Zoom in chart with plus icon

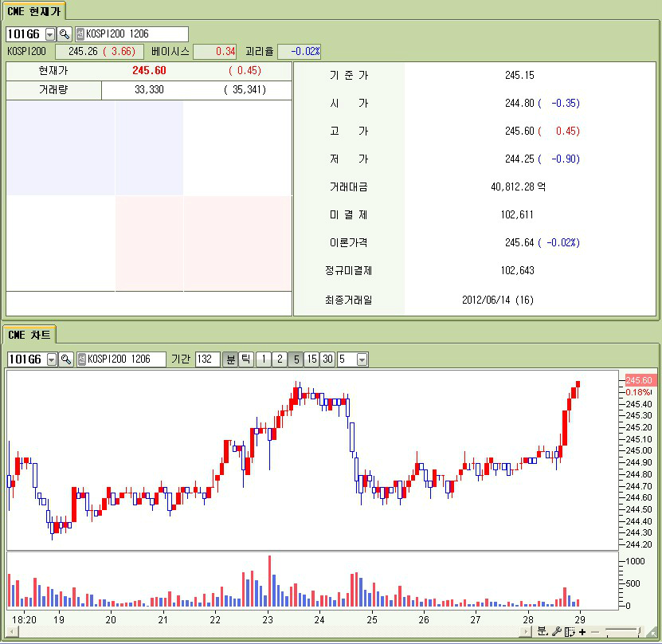[x=582, y=631]
